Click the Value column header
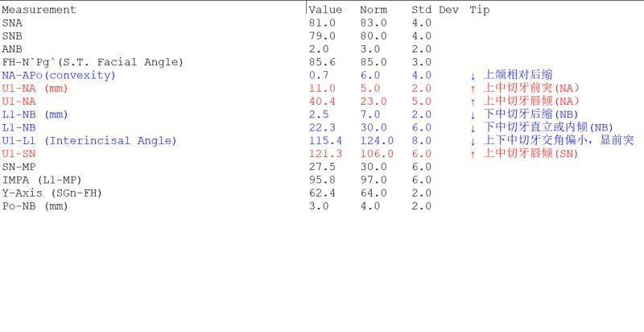 (325, 10)
